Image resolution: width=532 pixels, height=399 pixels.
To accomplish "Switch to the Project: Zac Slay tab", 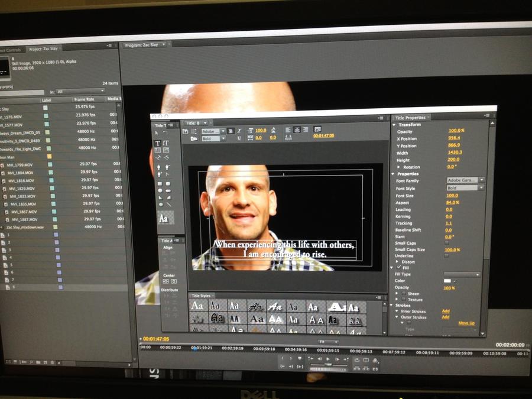I will [x=43, y=49].
